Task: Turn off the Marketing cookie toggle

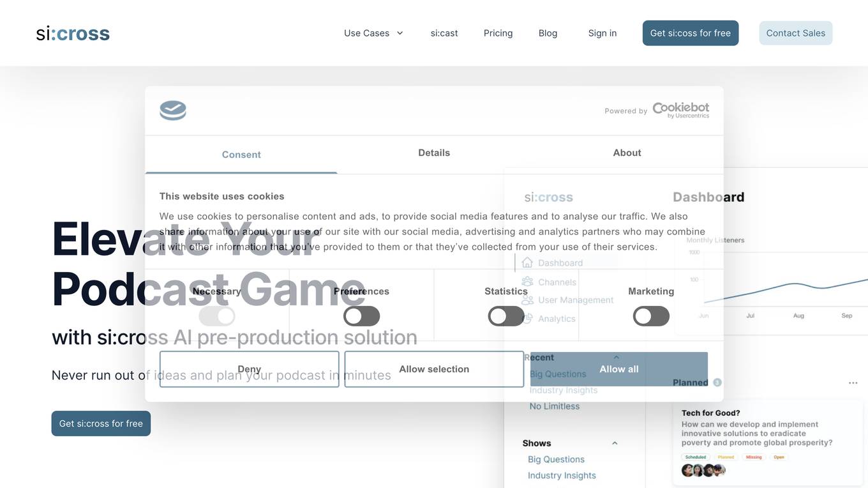Action: tap(651, 316)
